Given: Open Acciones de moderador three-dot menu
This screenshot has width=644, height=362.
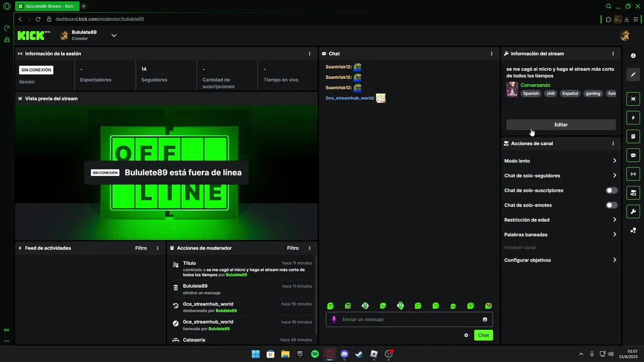Looking at the screenshot, I should coord(309,248).
